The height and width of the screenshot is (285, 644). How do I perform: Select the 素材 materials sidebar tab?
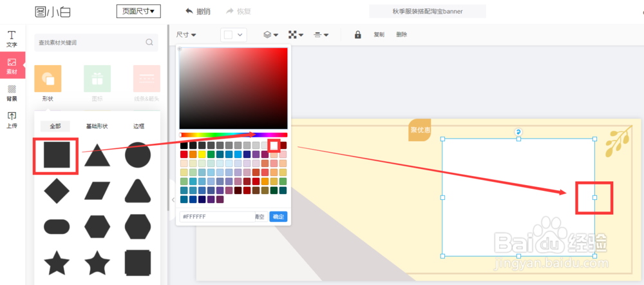pyautogui.click(x=12, y=65)
